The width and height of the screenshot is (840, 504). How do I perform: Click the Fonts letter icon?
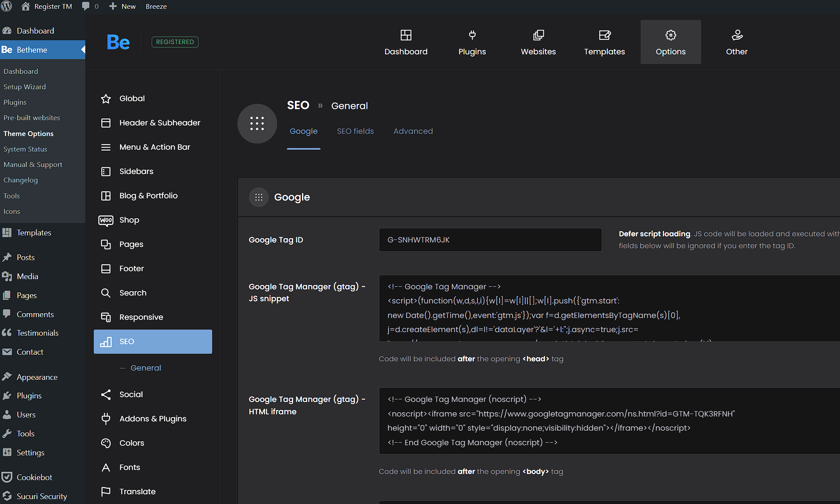[106, 467]
